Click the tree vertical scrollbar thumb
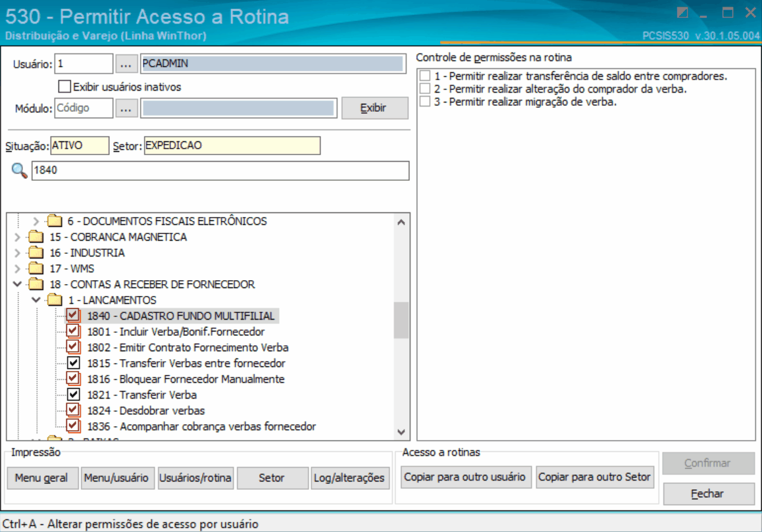Viewport: 762px width, 532px height. coord(401,320)
